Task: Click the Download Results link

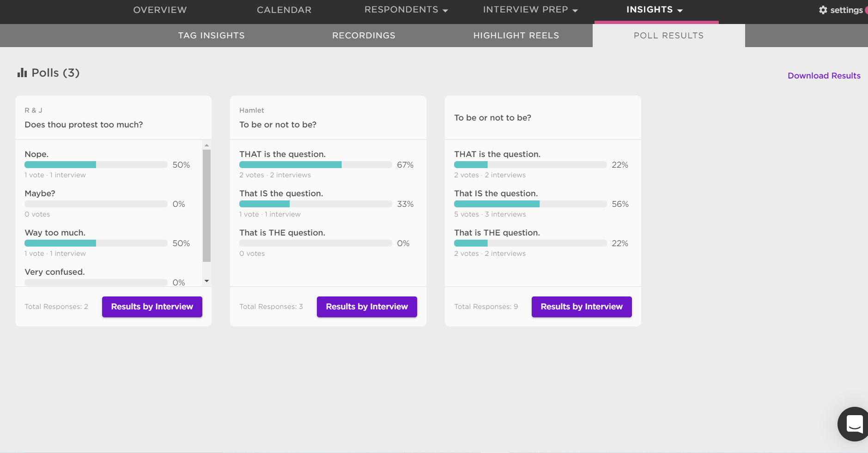Action: (x=824, y=76)
